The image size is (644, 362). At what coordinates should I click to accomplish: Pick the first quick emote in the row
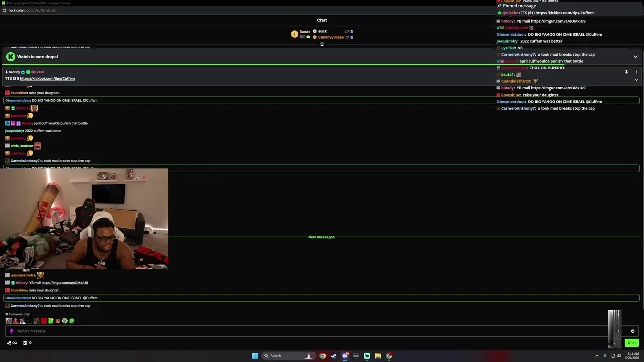click(x=8, y=321)
